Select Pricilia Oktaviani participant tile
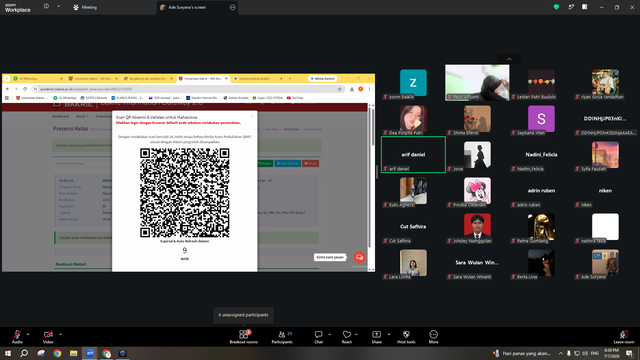This screenshot has height=360, width=640. [x=477, y=191]
